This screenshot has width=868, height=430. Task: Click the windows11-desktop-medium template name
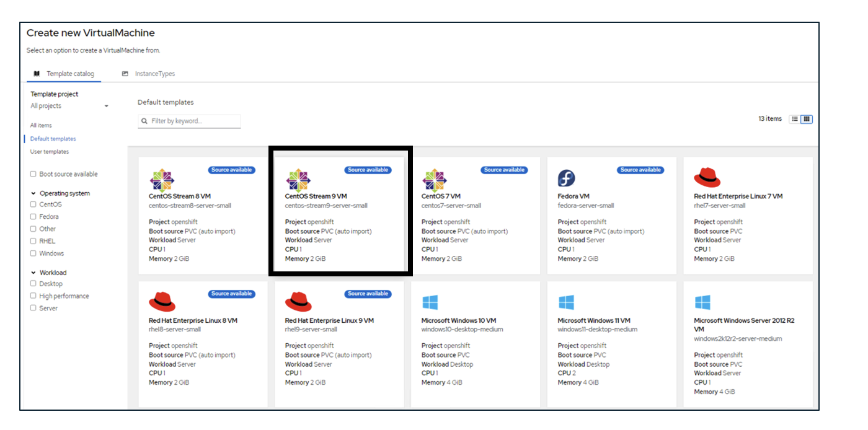pyautogui.click(x=598, y=330)
